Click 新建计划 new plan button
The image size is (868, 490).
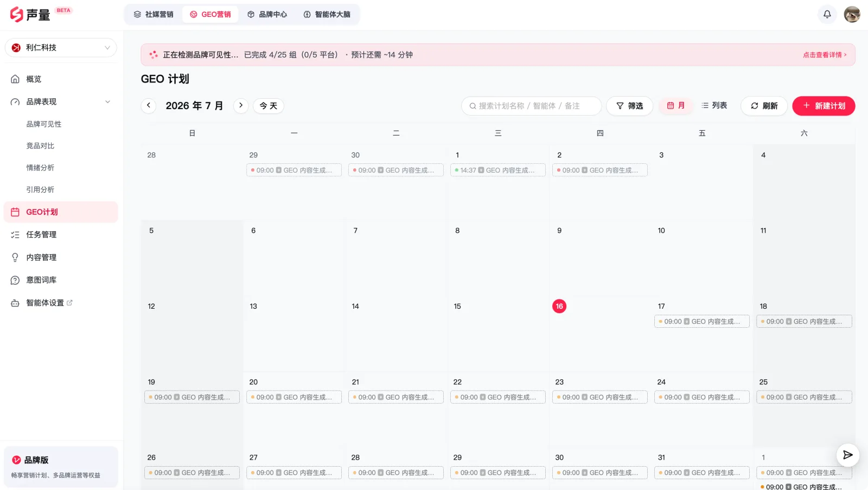[824, 106]
